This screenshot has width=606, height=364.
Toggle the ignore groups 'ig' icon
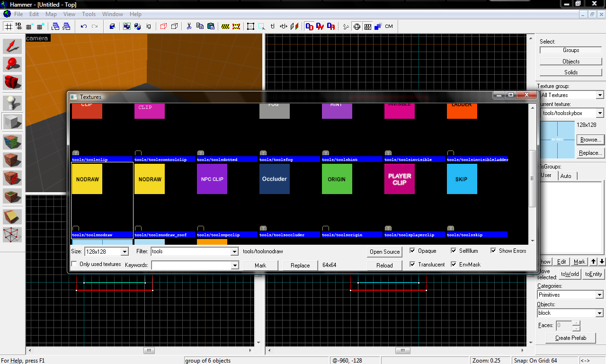coord(148,27)
